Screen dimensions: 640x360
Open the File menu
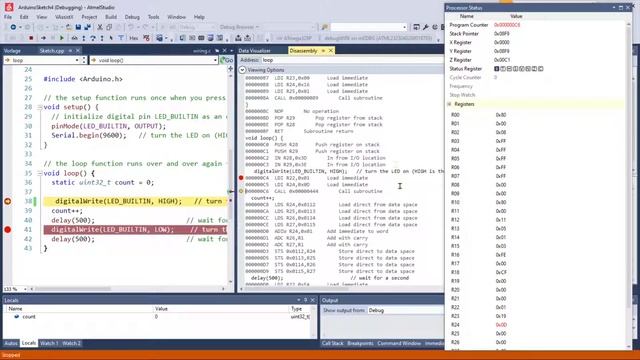(8, 17)
